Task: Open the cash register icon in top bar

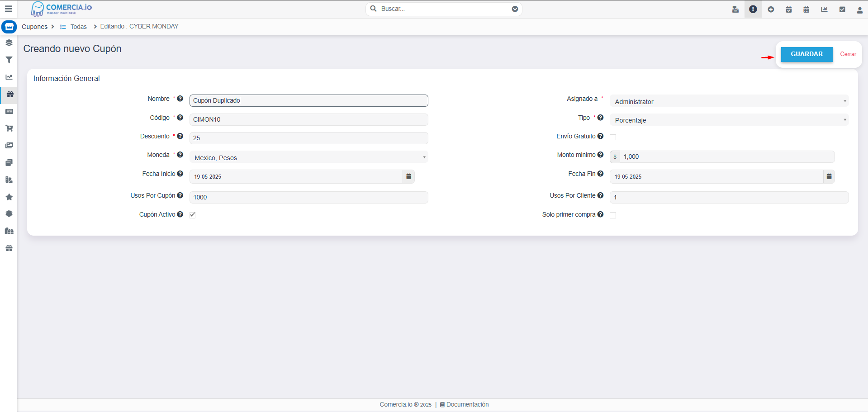Action: click(x=735, y=9)
